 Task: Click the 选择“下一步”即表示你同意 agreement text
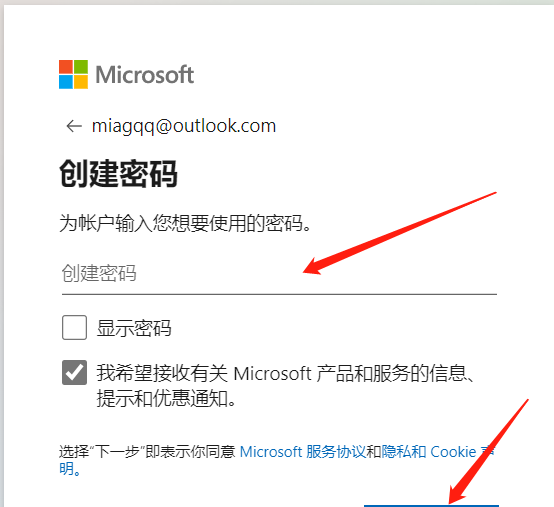point(147,452)
